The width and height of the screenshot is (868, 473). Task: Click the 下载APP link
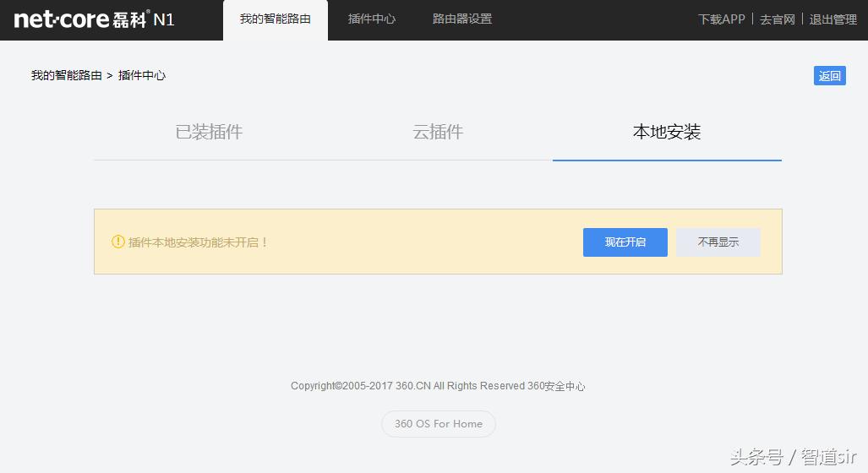[721, 19]
